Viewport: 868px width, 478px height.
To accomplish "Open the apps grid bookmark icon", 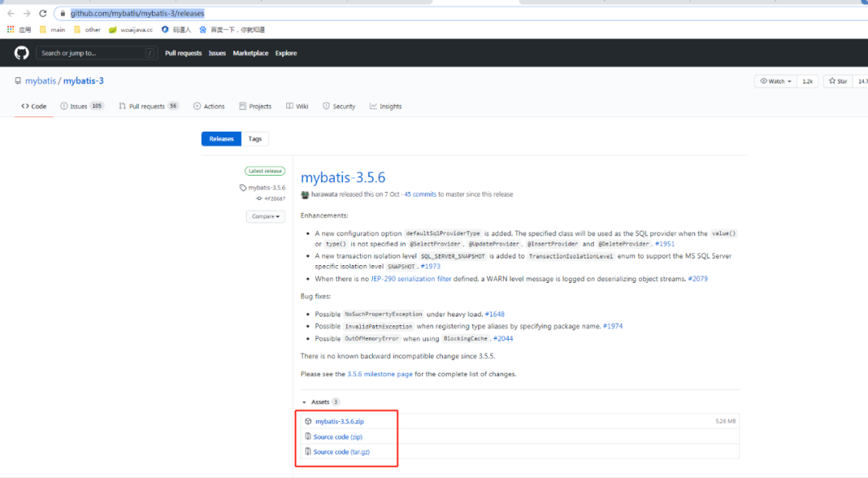I will click(x=10, y=29).
